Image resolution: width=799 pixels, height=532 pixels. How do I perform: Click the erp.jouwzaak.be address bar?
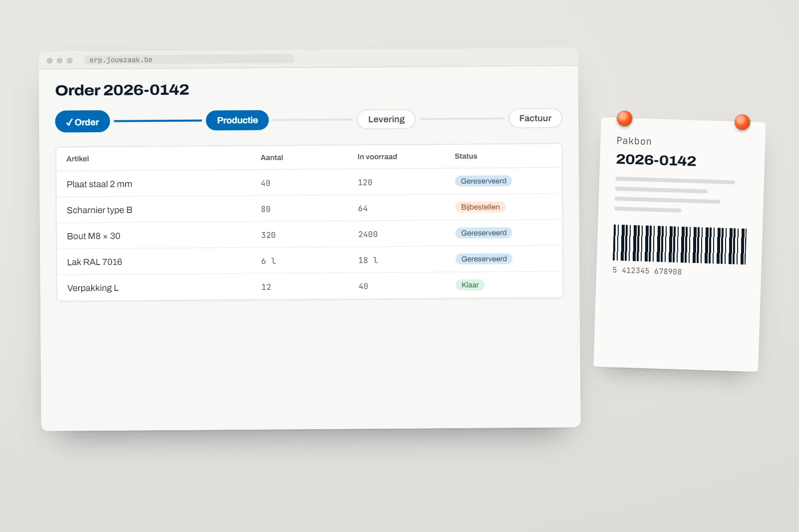189,59
